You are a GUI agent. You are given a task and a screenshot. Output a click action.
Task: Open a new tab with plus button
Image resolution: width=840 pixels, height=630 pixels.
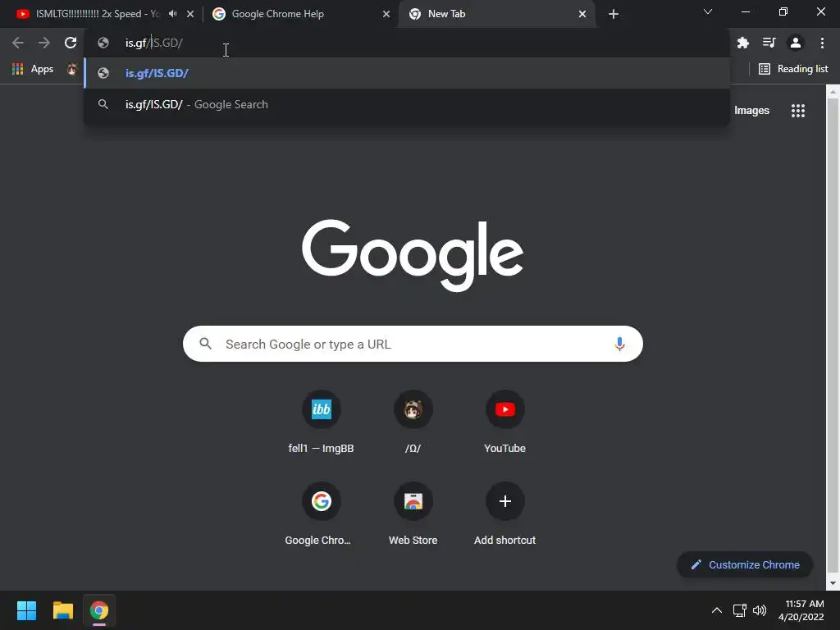pyautogui.click(x=614, y=14)
